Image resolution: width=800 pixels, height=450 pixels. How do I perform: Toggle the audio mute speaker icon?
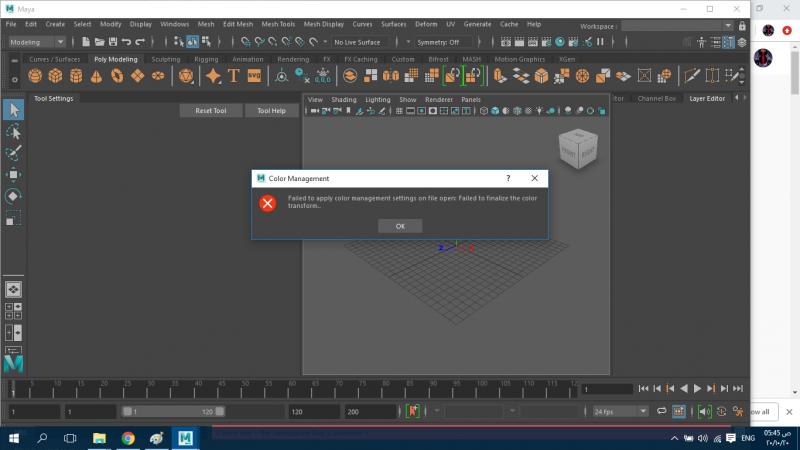click(x=705, y=411)
